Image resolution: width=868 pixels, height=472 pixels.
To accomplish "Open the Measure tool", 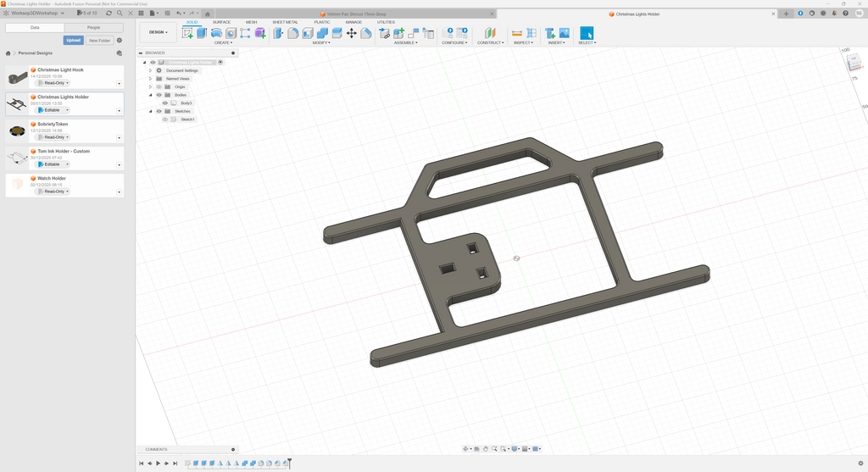I will (x=516, y=33).
